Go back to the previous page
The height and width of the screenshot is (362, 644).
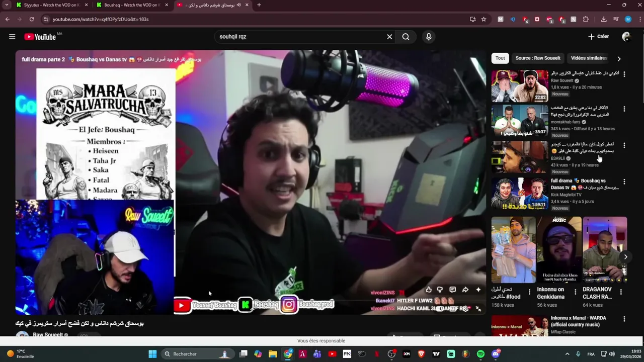[7, 19]
